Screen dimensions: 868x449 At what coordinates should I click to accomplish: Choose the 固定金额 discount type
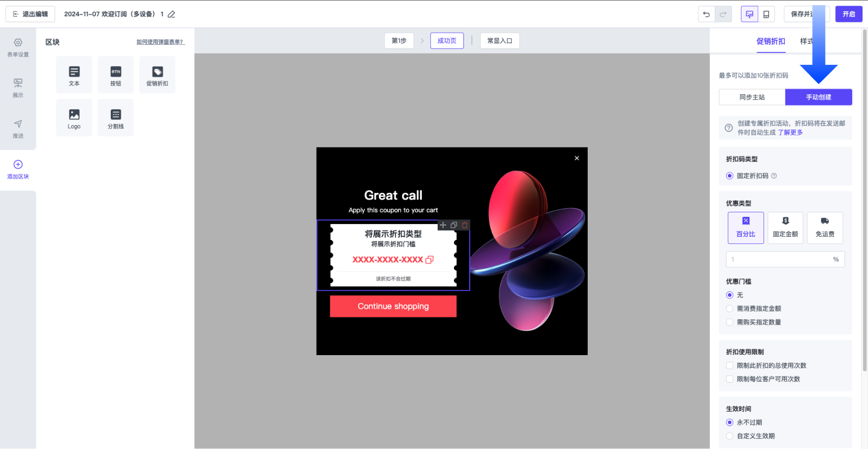coord(785,228)
